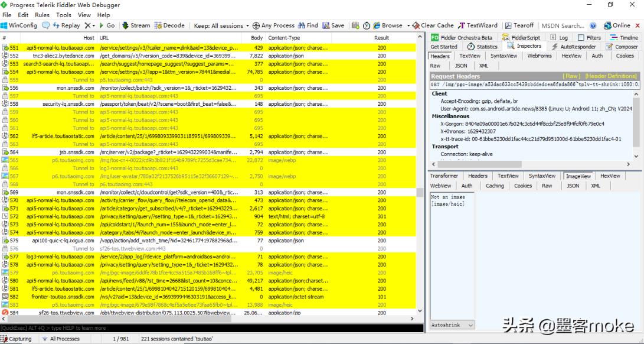Open the Remove sessions X dropdown
This screenshot has width=644, height=344.
89,25
